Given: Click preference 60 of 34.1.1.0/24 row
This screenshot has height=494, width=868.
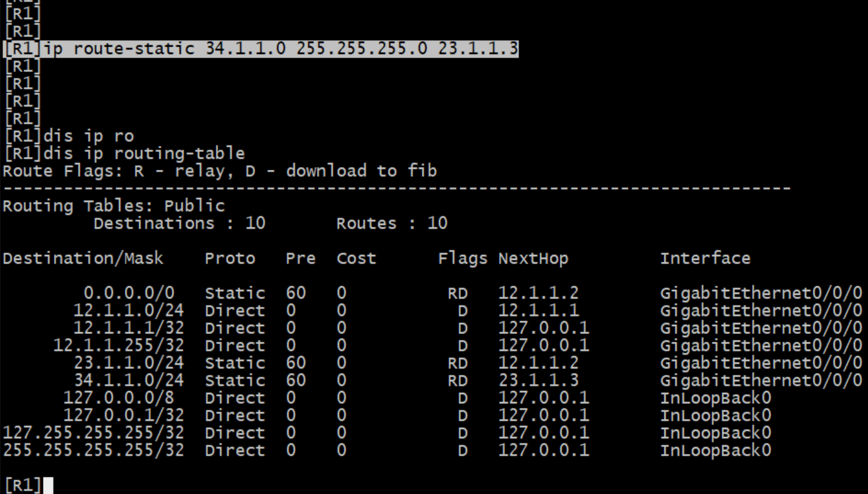Looking at the screenshot, I should point(295,380).
